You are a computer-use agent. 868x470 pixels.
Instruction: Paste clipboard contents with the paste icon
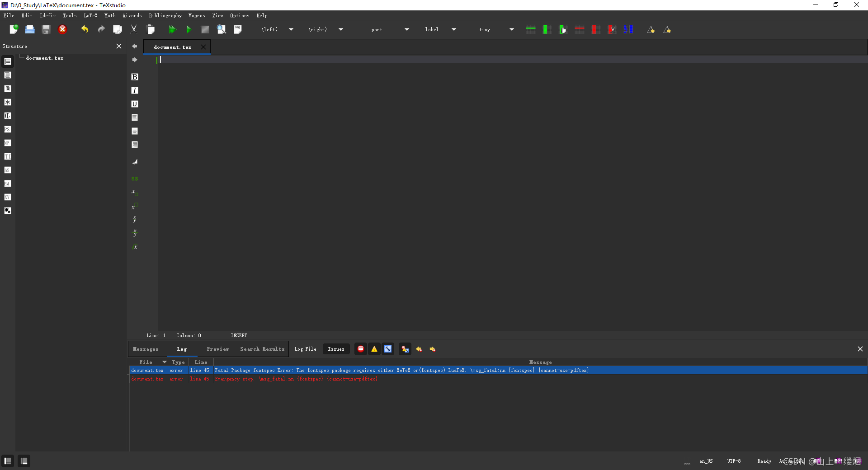coord(151,29)
